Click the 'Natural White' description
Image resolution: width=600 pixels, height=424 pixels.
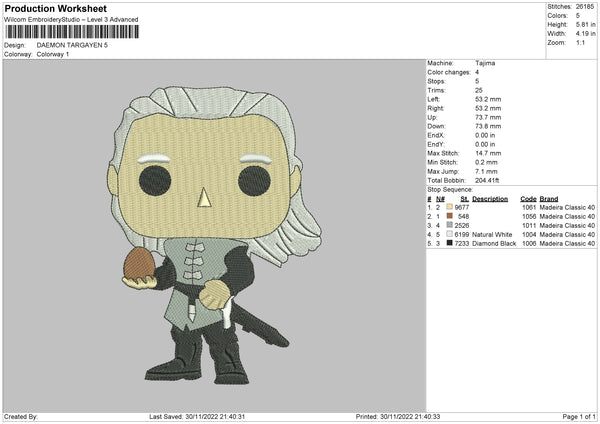pyautogui.click(x=492, y=235)
